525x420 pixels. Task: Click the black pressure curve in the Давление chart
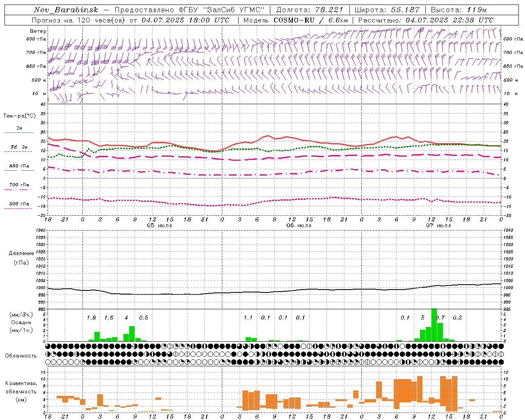(x=275, y=292)
